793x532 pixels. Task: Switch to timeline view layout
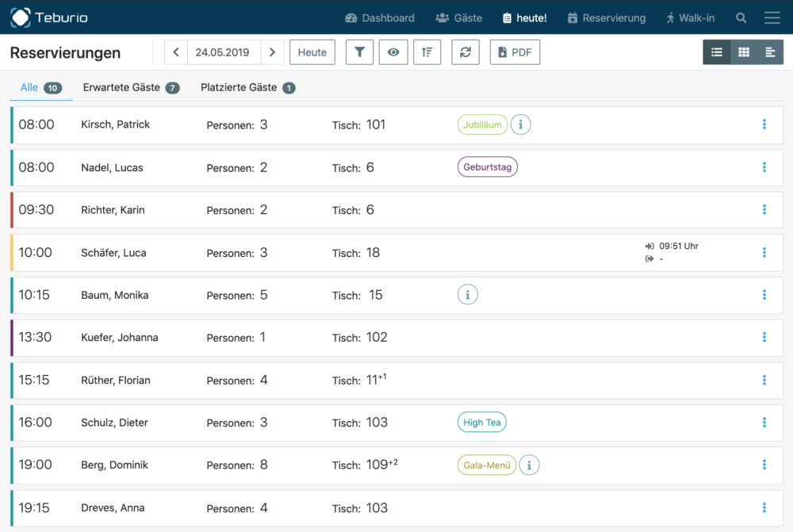(x=770, y=52)
